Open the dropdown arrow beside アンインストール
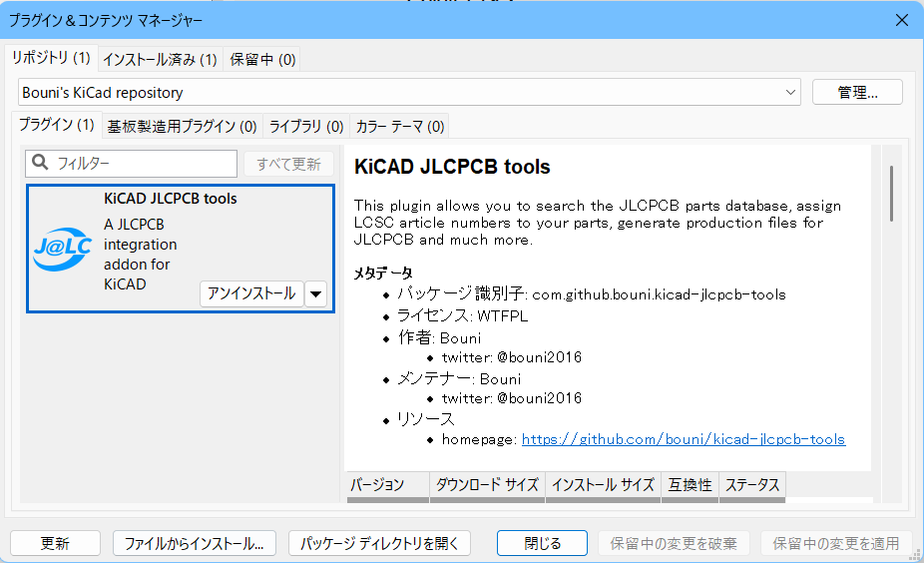Image resolution: width=924 pixels, height=563 pixels. (316, 293)
